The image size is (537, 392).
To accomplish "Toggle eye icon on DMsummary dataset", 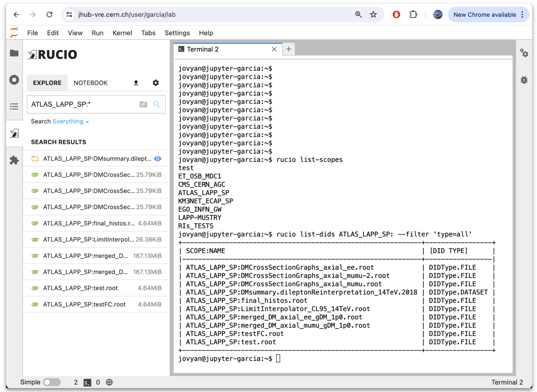I will click(158, 159).
